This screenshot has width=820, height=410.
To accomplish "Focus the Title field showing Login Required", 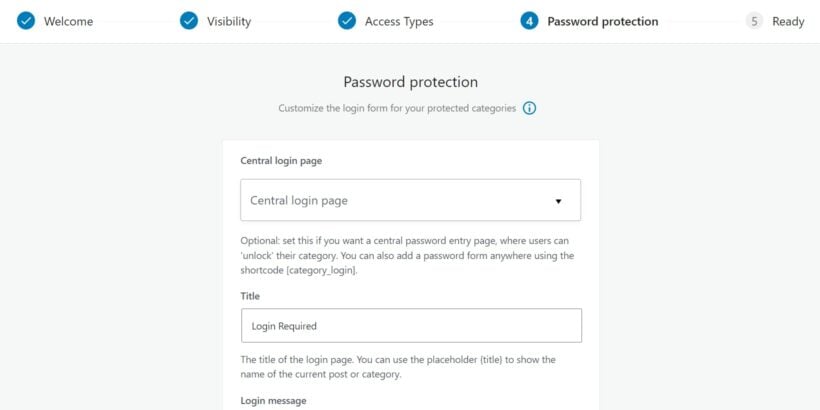I will (412, 325).
